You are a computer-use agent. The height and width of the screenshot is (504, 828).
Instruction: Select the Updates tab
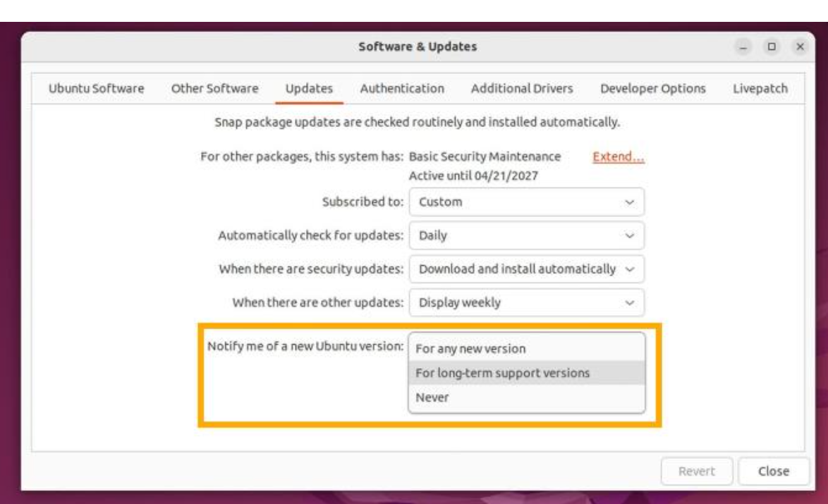tap(309, 89)
